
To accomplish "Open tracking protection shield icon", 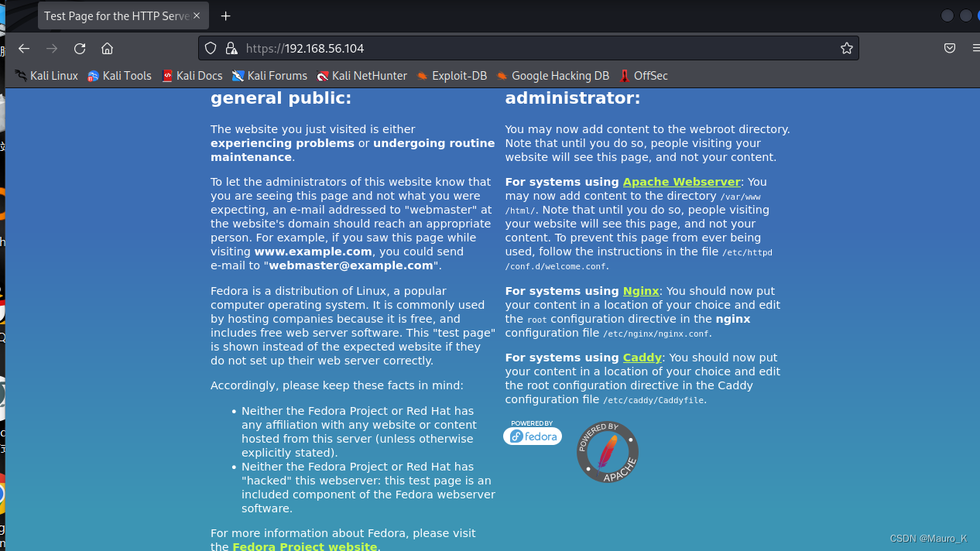I will [211, 48].
